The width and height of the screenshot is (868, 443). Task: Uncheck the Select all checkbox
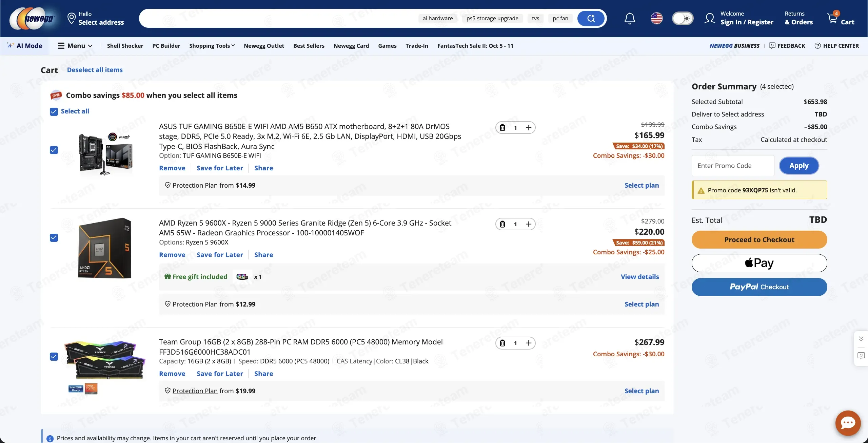(54, 112)
